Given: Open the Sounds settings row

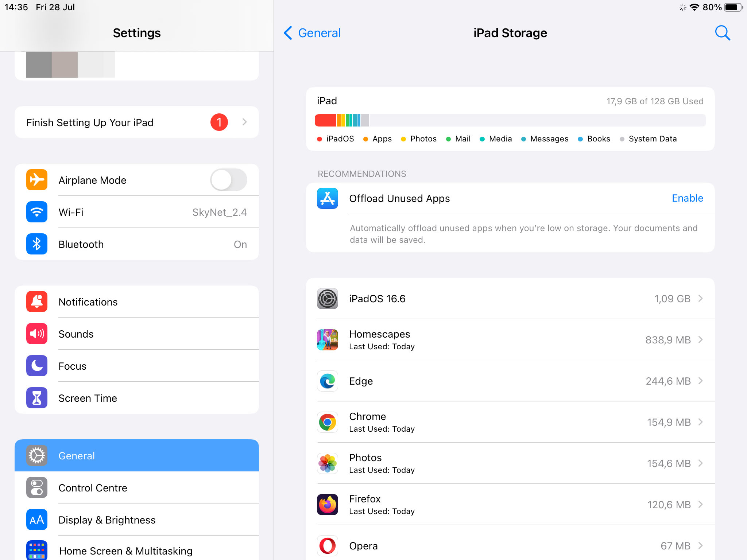Looking at the screenshot, I should click(x=137, y=334).
